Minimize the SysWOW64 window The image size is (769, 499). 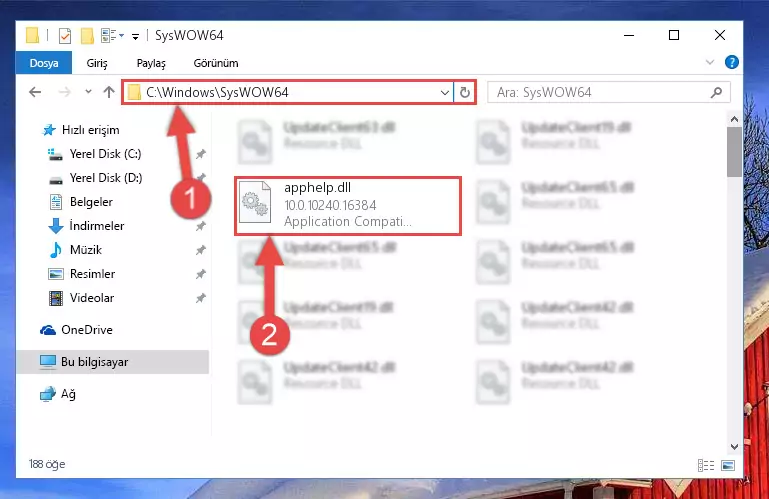[x=629, y=35]
